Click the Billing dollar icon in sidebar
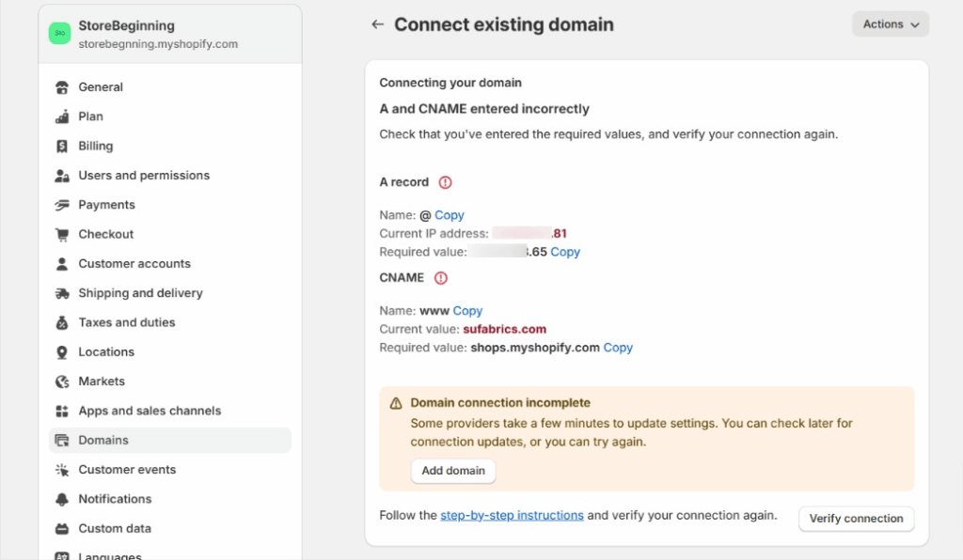Viewport: 963px width, 560px height. point(62,147)
